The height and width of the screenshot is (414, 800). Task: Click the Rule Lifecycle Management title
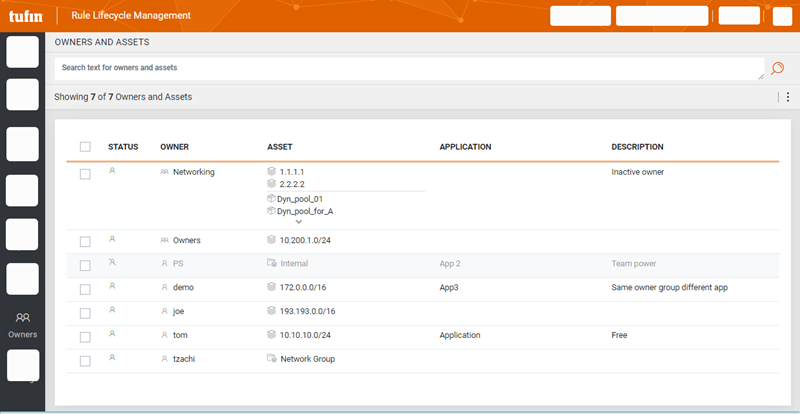tap(131, 16)
